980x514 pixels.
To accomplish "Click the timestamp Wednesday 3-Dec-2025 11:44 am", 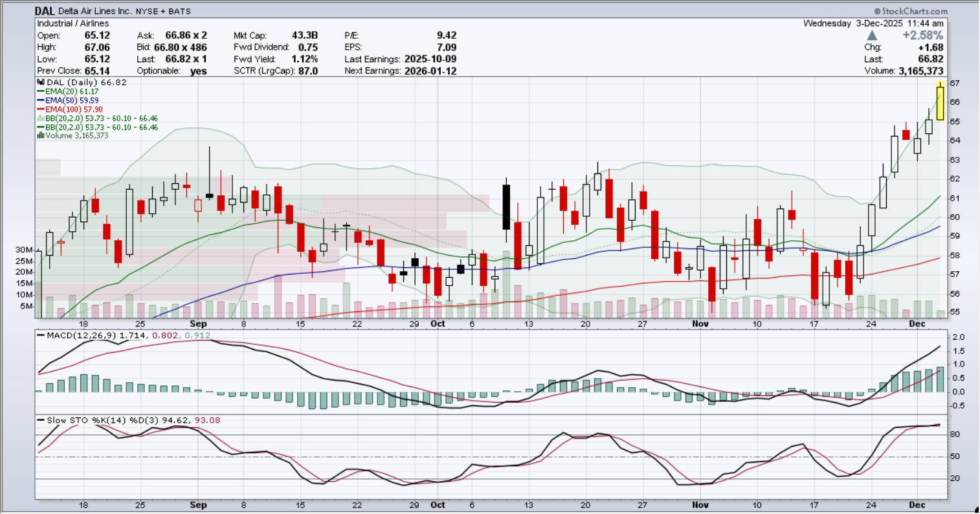I will (873, 23).
